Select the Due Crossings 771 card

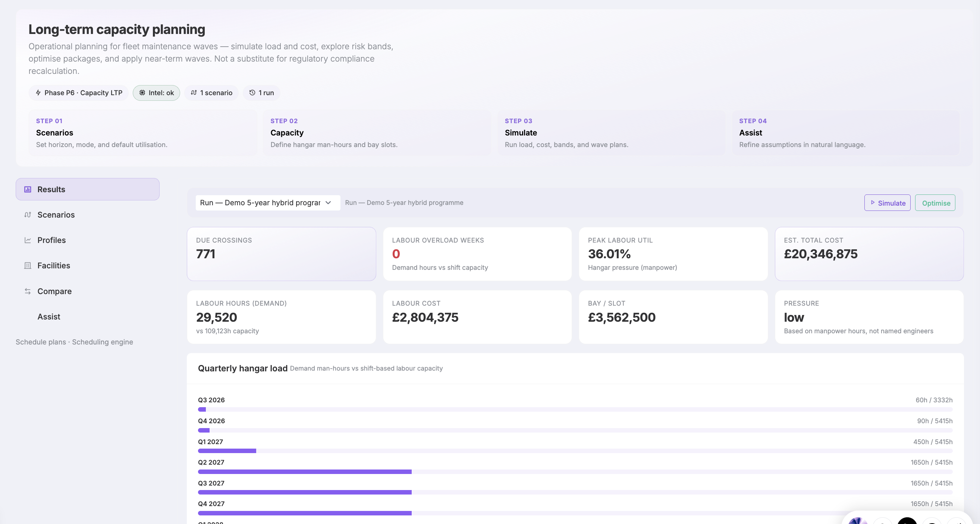(282, 254)
